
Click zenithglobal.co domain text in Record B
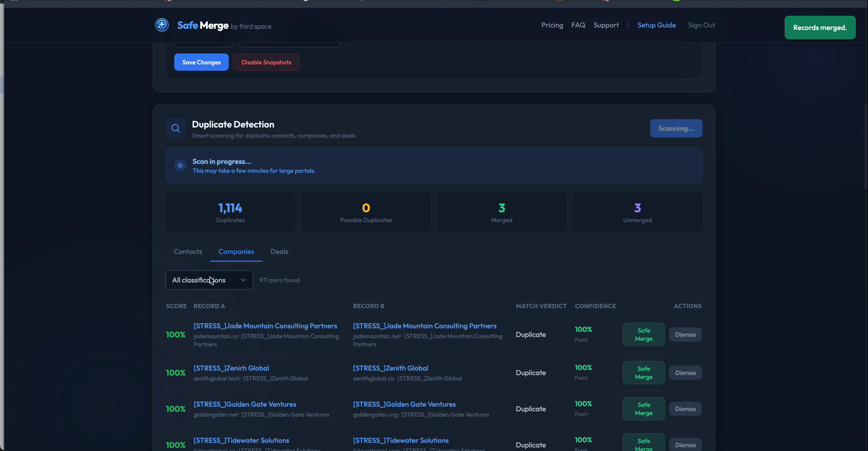(374, 378)
